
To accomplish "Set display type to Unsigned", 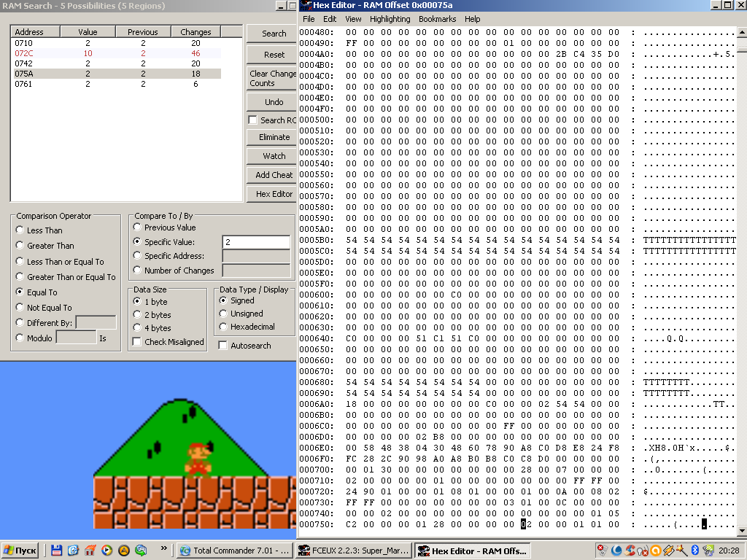I will tap(223, 314).
